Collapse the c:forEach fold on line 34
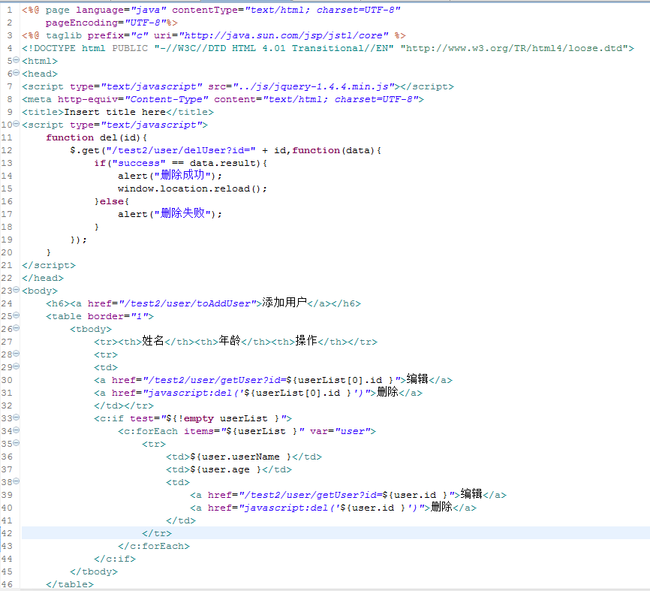 tap(16, 430)
